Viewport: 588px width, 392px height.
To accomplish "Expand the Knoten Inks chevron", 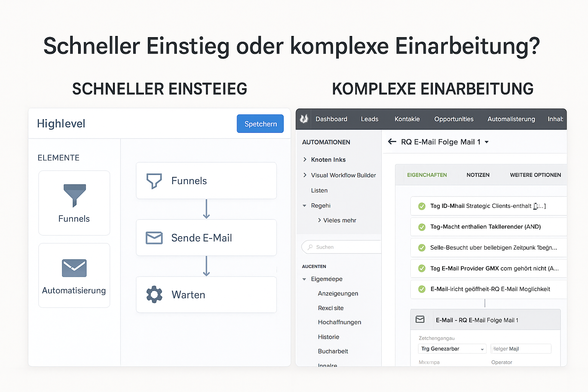I will 305,159.
